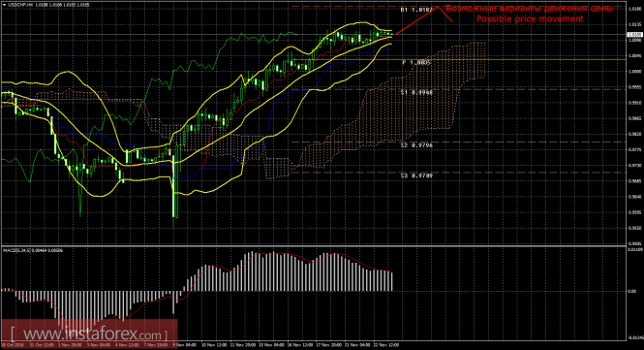Click the small triangle beside USDCHF,H4 title
The height and width of the screenshot is (350, 644).
[x=4, y=5]
